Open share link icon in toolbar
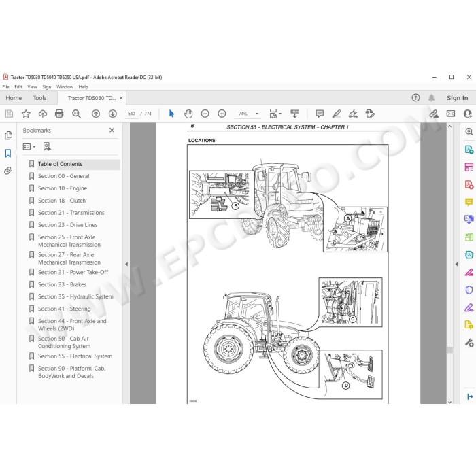The width and height of the screenshot is (476, 476). coord(434,114)
